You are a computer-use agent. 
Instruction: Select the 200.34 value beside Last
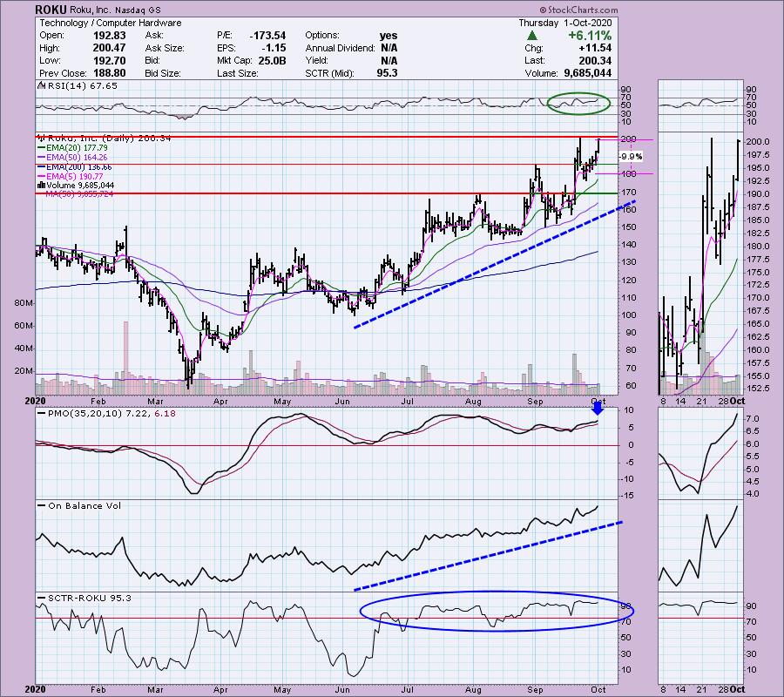point(595,60)
